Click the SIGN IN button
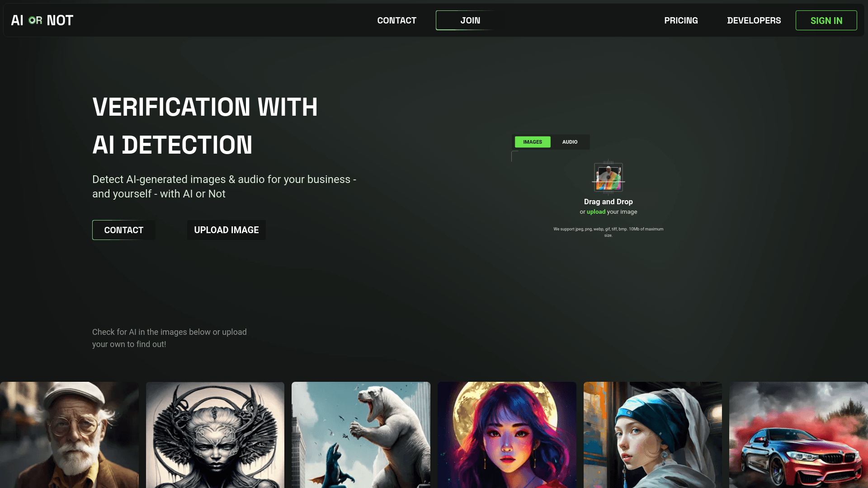Image resolution: width=868 pixels, height=488 pixels. click(x=826, y=20)
